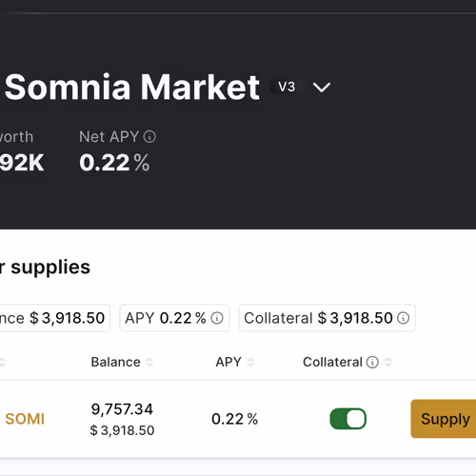Open the Somnia Market dropdown chevron

click(x=322, y=88)
